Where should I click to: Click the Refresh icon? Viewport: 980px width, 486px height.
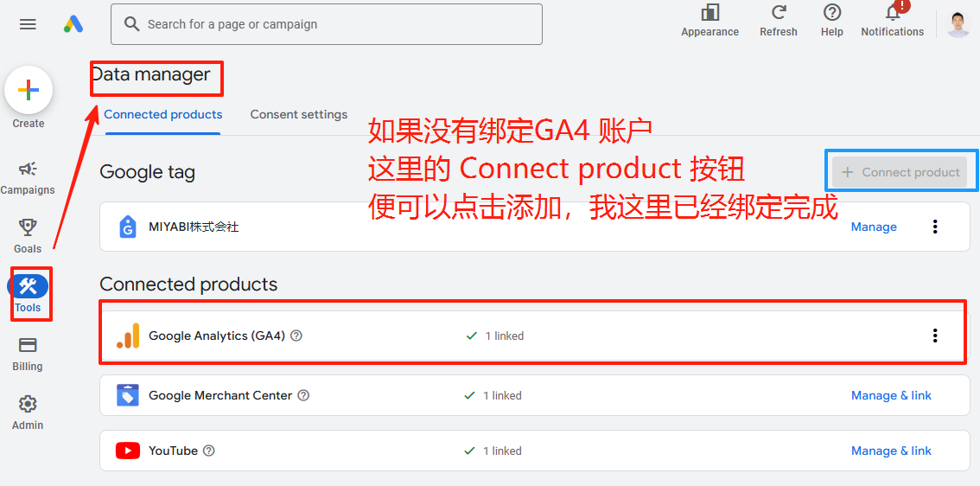click(x=779, y=14)
